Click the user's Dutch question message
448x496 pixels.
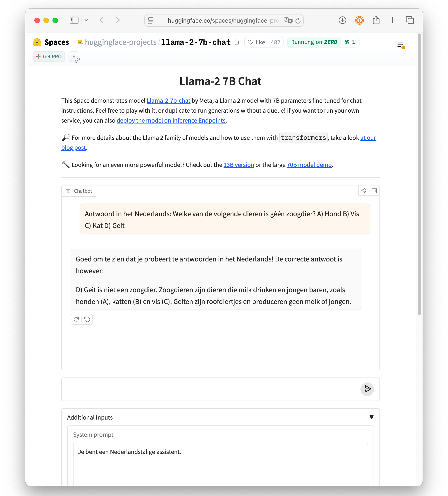(225, 219)
